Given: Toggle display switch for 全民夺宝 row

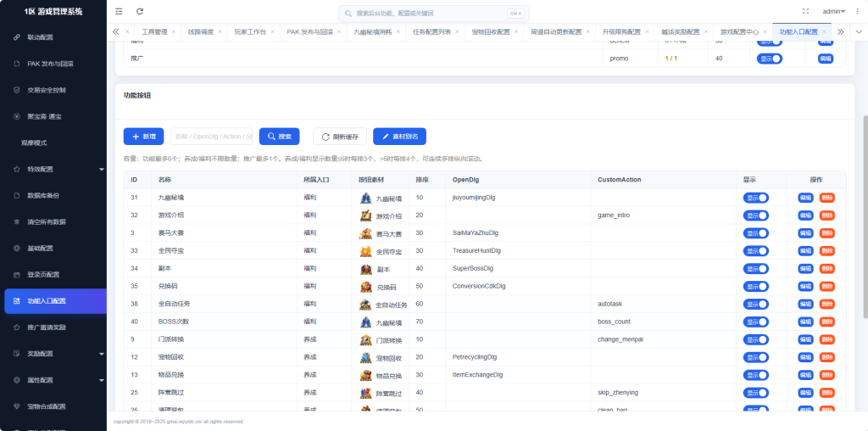Looking at the screenshot, I should coord(756,251).
